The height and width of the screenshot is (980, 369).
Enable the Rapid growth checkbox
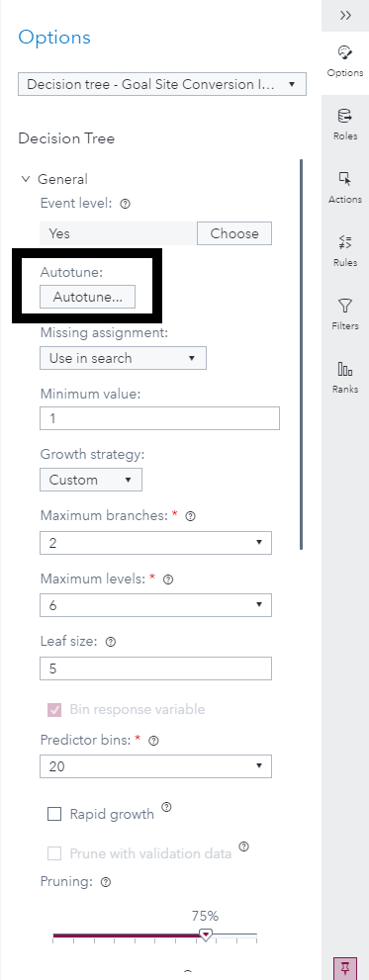point(55,814)
